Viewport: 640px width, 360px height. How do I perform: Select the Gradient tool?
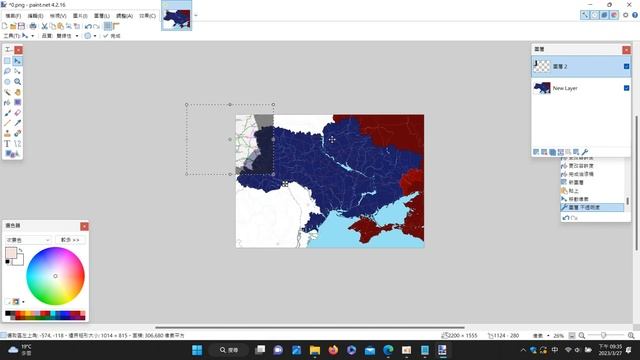tap(18, 102)
